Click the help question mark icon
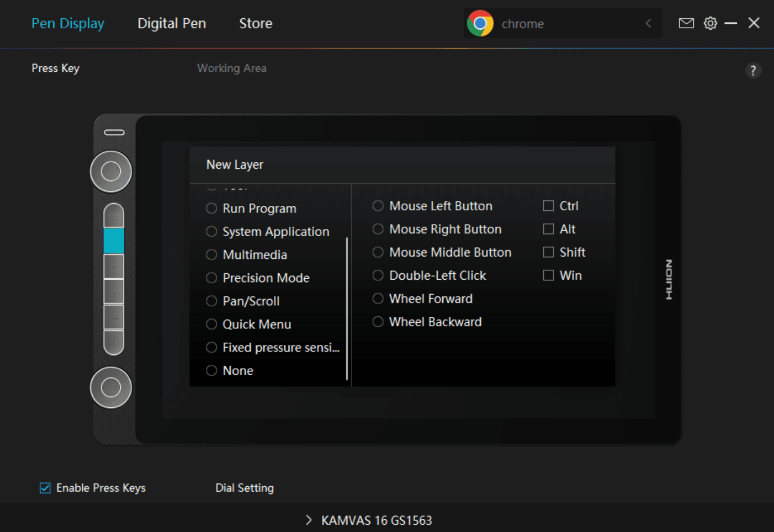Screen dimensions: 774x532 pos(753,71)
